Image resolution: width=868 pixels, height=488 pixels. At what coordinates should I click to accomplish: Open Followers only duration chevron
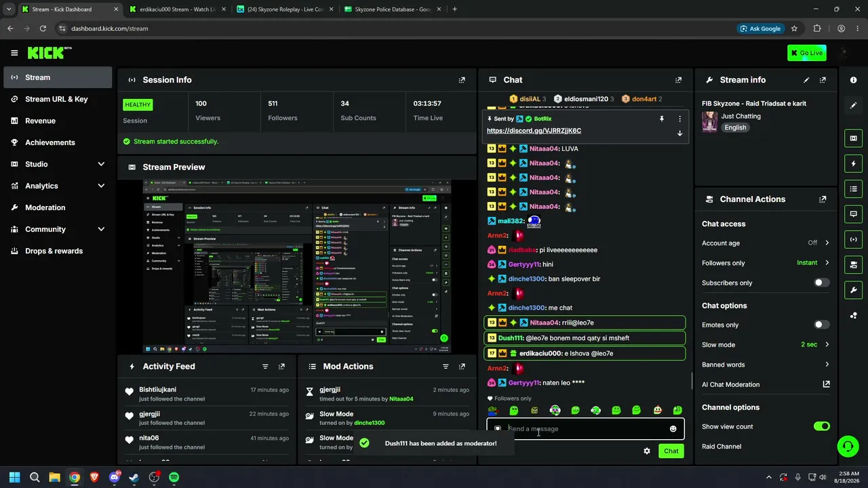pos(827,263)
